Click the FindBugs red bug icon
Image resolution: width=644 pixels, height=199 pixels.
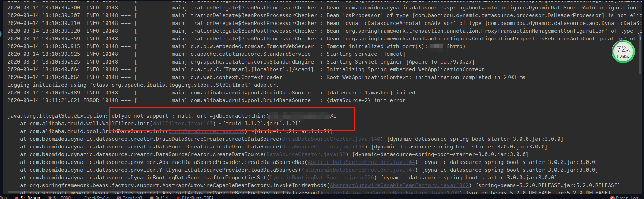[x=178, y=198]
